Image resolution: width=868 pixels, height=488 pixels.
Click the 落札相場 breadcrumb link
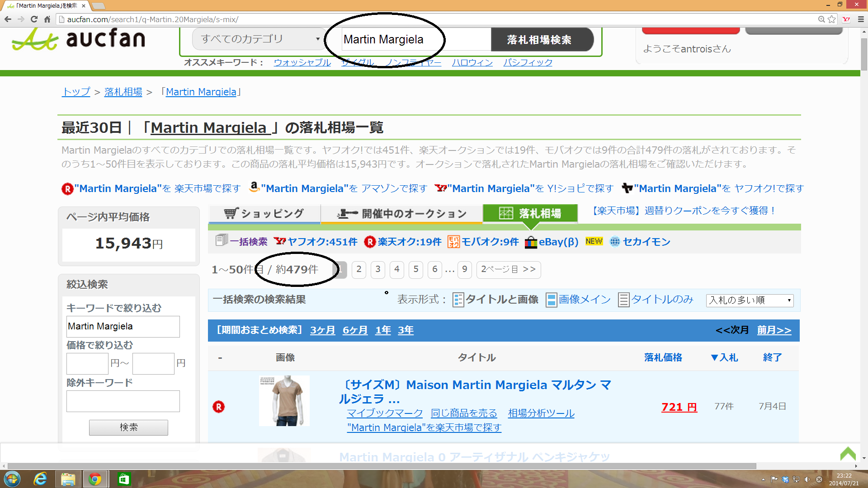[x=123, y=92]
